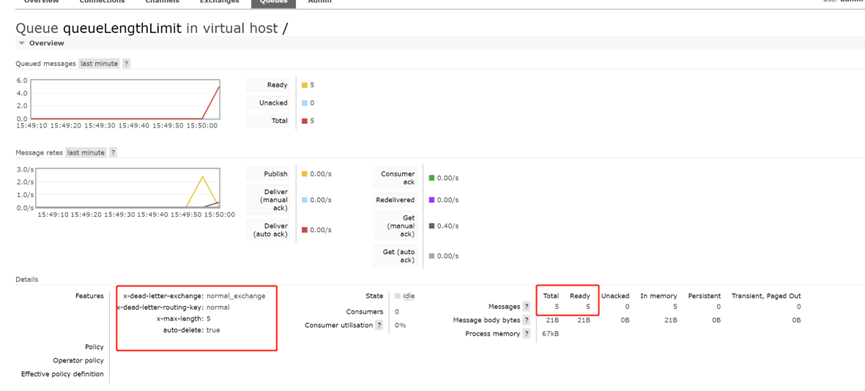The height and width of the screenshot is (391, 865).
Task: Click the red Total legend swatch
Action: point(305,121)
